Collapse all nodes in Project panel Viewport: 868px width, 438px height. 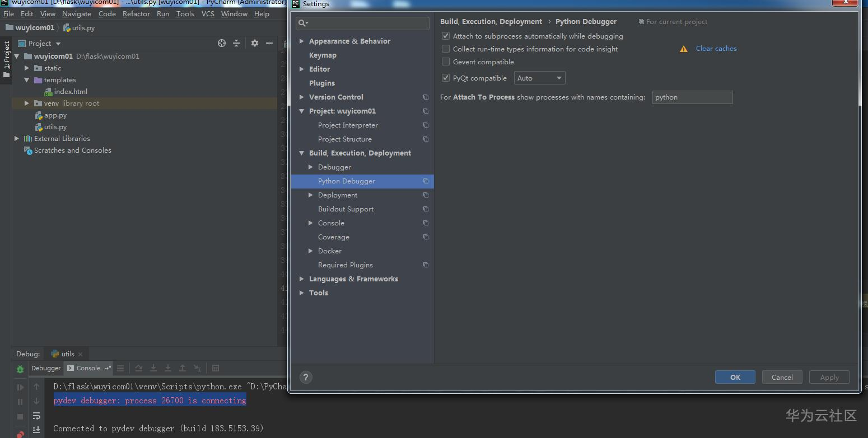[x=236, y=43]
